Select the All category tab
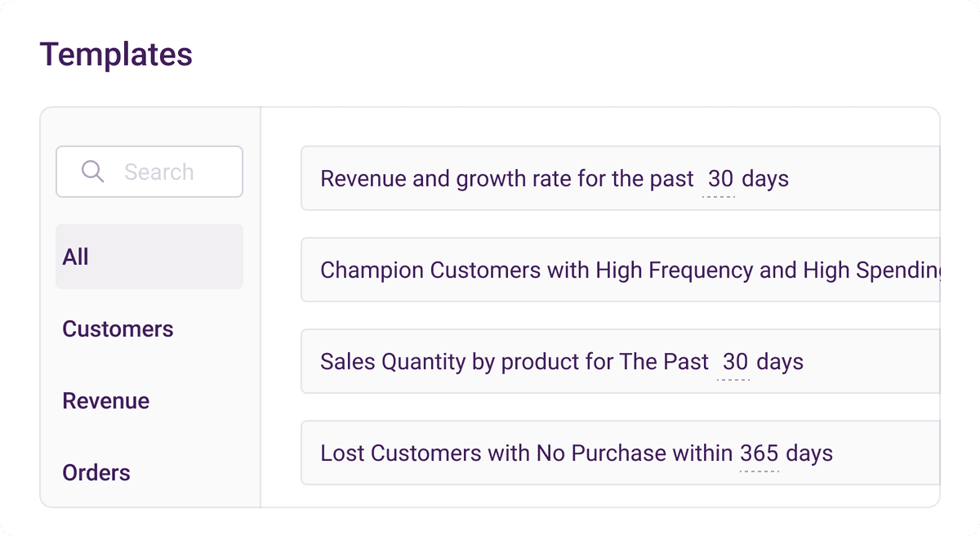 [x=149, y=257]
